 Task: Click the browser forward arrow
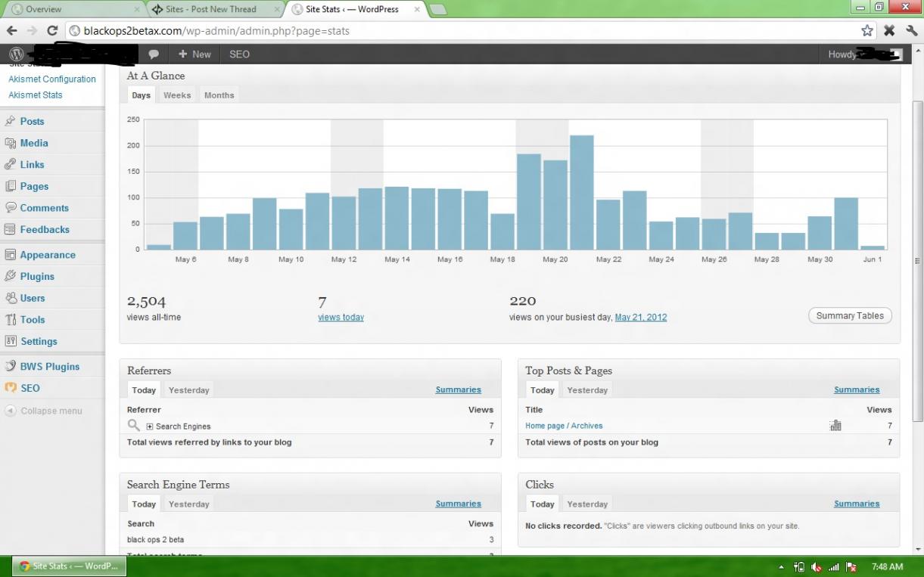pyautogui.click(x=32, y=31)
